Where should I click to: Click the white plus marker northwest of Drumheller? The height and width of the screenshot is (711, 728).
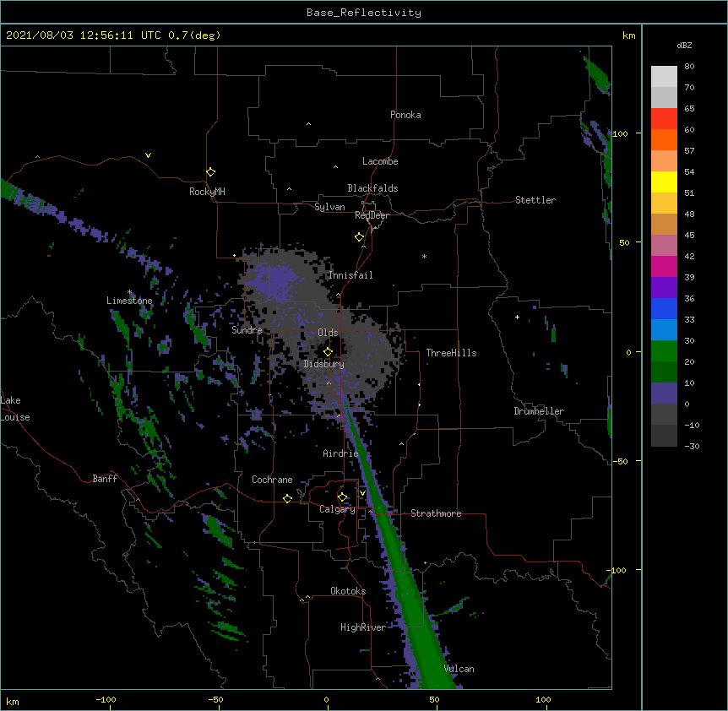(517, 317)
